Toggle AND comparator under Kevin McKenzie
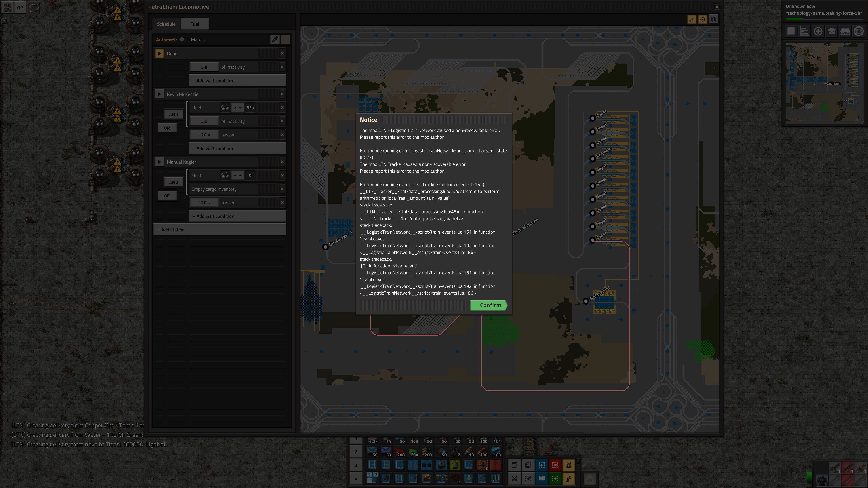Screen dimensions: 868x488 click(x=173, y=115)
